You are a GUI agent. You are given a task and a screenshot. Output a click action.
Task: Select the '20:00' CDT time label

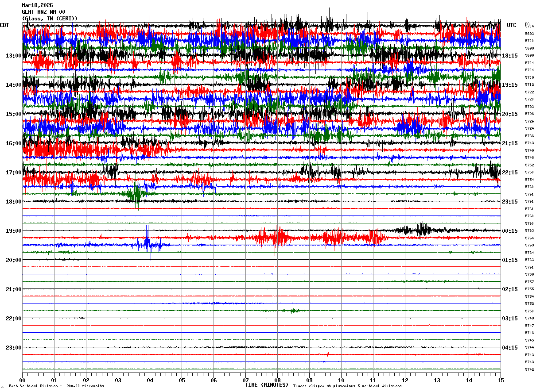pos(14,260)
